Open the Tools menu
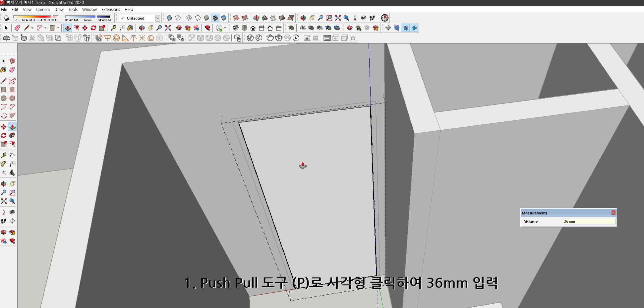The image size is (644, 308). click(73, 9)
